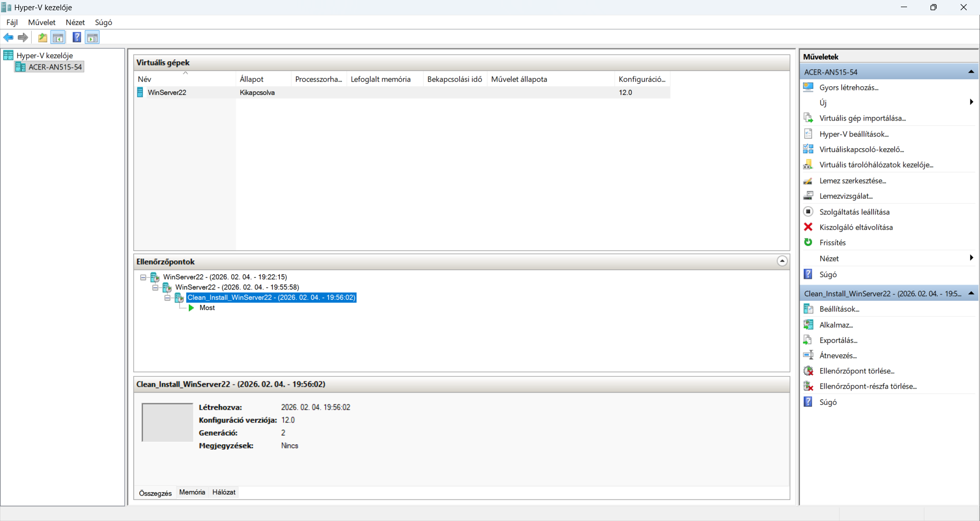Open the Fájl menu
The image size is (980, 521).
(x=12, y=22)
